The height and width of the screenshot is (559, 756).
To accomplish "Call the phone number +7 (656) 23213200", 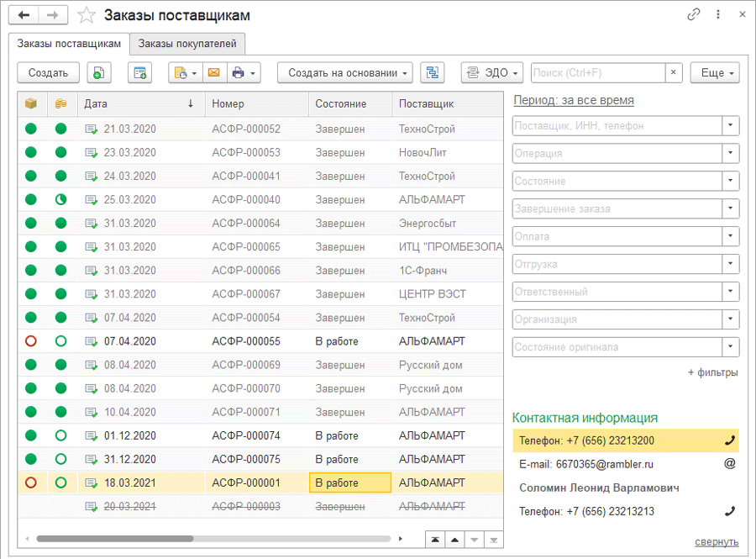I will click(x=730, y=440).
